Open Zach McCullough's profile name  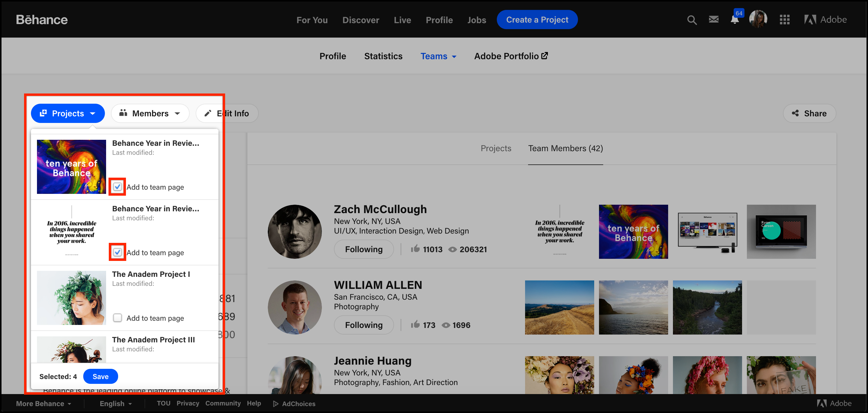coord(380,209)
